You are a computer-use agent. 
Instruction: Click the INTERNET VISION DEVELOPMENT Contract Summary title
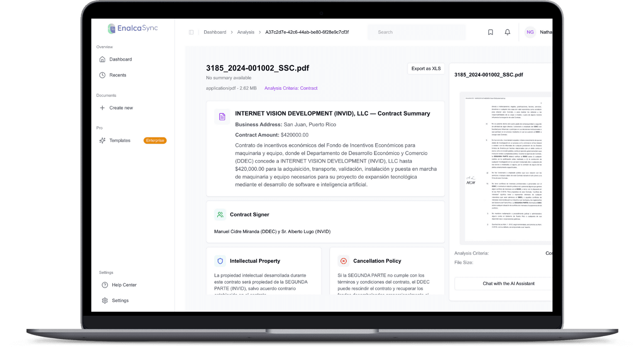point(333,113)
